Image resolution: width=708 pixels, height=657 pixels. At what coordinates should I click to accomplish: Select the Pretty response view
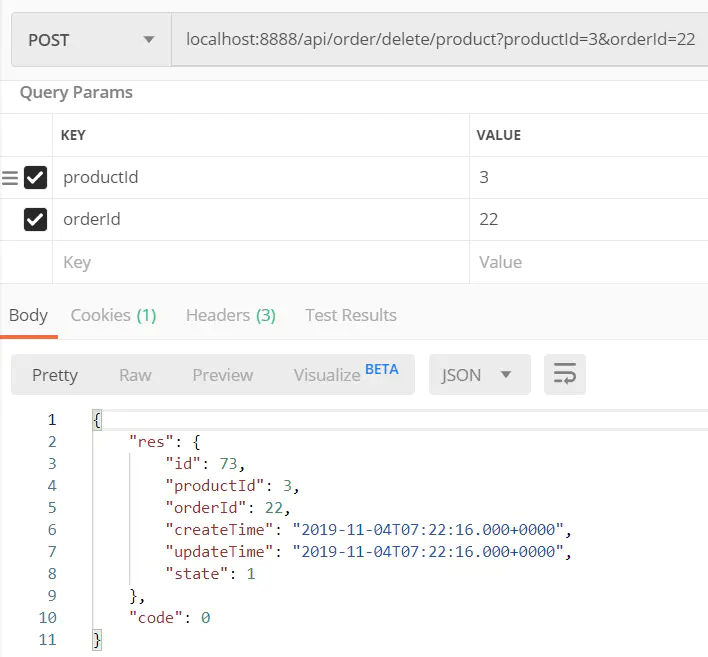pos(55,375)
